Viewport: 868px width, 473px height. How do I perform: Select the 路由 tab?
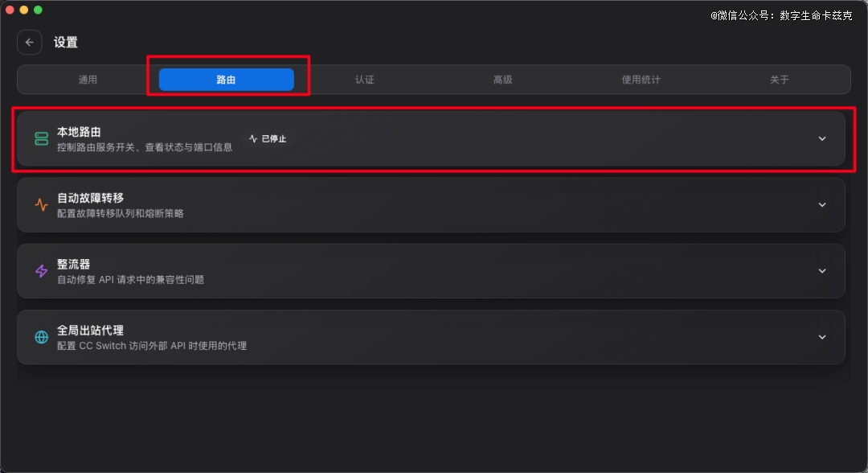[226, 80]
